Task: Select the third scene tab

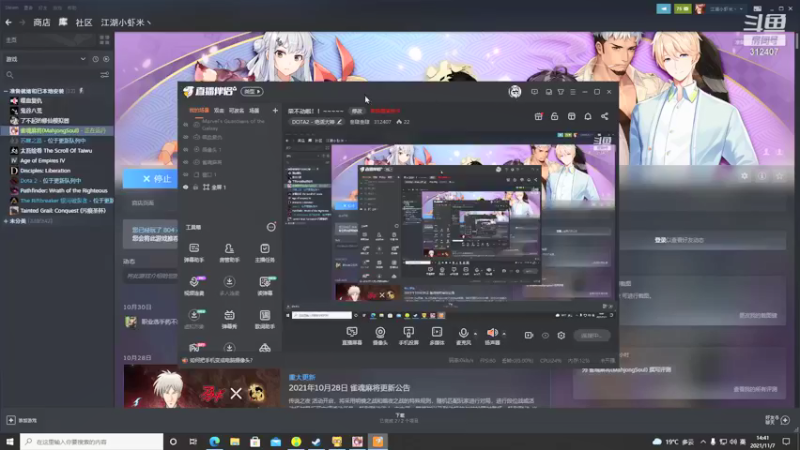Action: click(236, 110)
